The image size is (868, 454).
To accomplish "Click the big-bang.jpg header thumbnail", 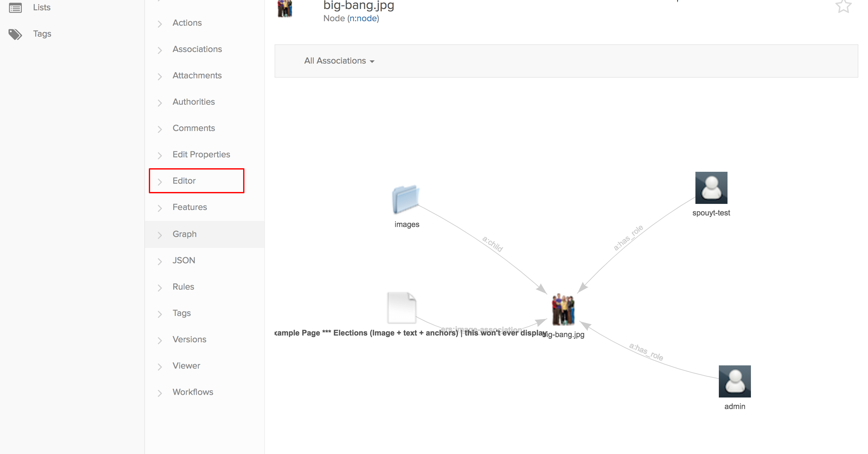I will pyautogui.click(x=285, y=8).
